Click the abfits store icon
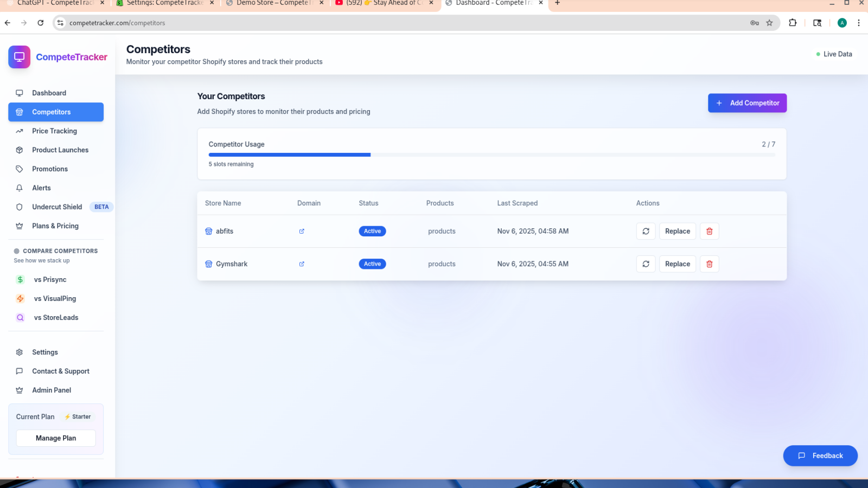The height and width of the screenshot is (488, 868). pyautogui.click(x=208, y=231)
